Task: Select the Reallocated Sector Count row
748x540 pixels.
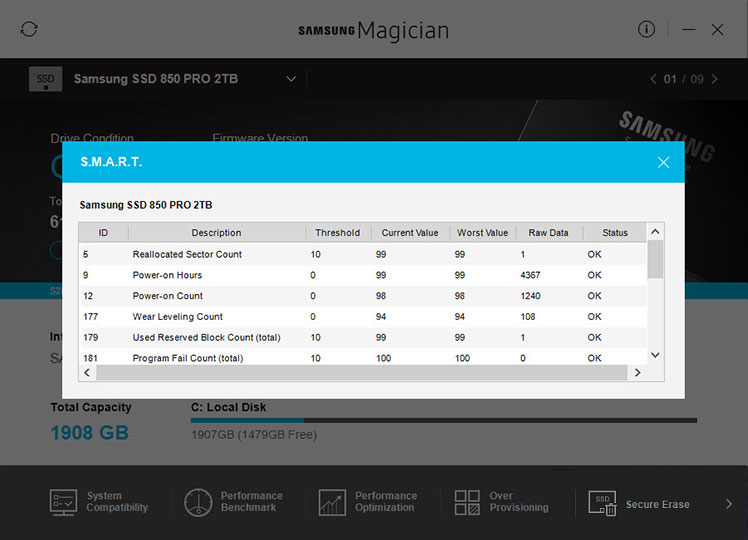Action: pyautogui.click(x=363, y=254)
